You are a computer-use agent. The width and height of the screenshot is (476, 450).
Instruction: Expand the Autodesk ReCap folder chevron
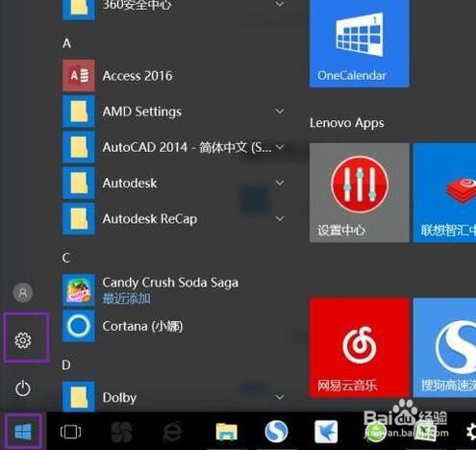click(x=280, y=219)
